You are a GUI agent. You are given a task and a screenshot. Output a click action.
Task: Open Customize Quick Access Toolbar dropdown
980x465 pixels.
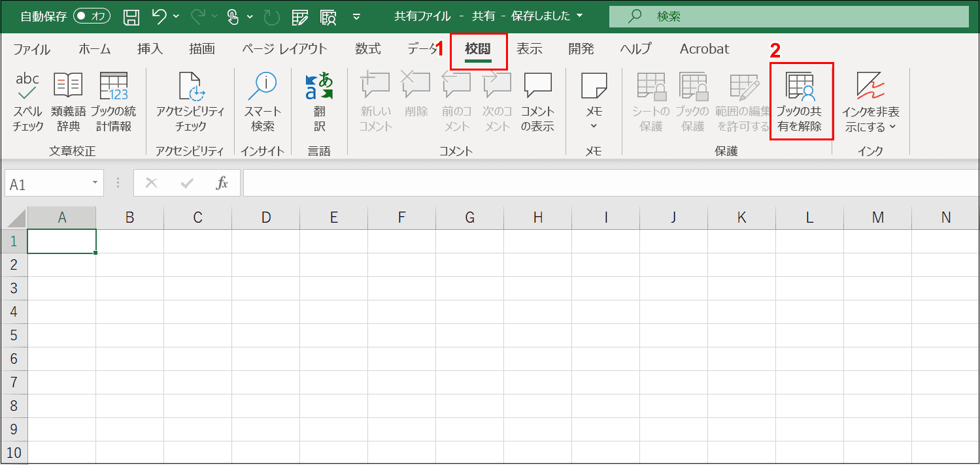(356, 16)
